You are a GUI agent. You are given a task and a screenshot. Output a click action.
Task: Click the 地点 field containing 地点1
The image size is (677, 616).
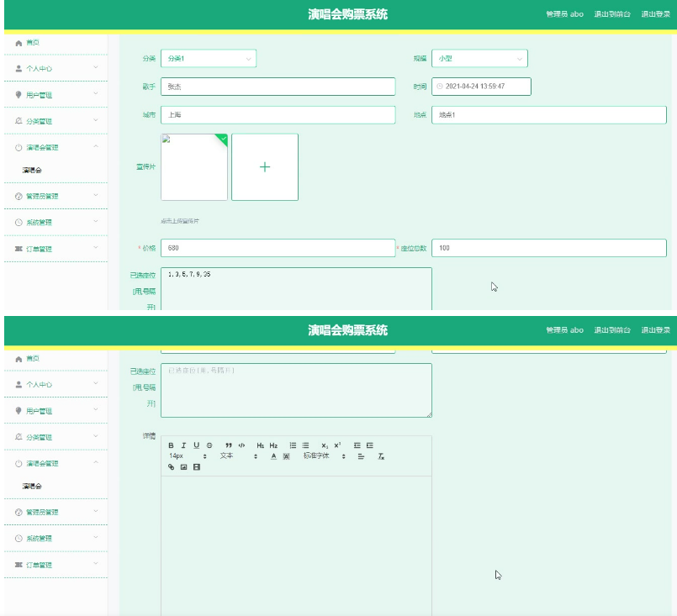(549, 115)
